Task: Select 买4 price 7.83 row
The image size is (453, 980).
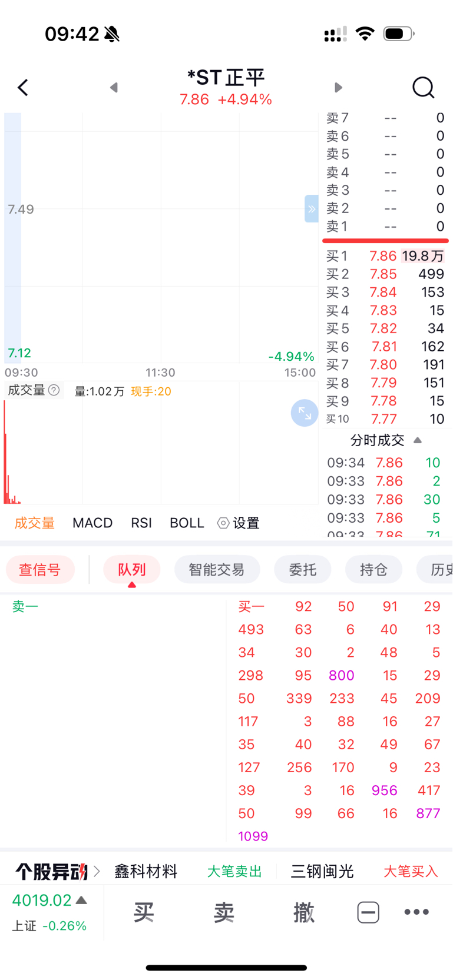Action: 385,311
